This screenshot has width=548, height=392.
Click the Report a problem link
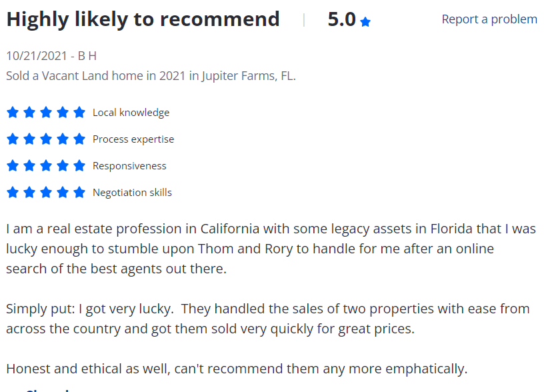(x=489, y=19)
